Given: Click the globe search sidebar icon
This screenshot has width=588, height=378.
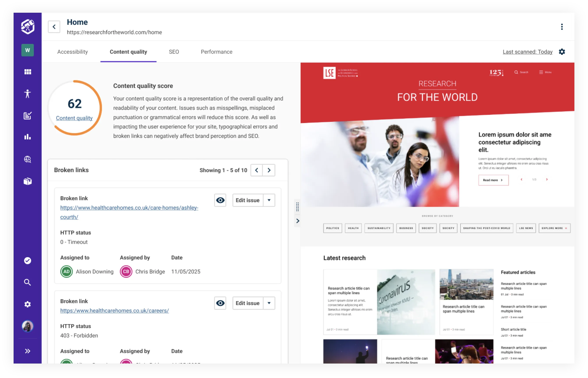Looking at the screenshot, I should 27,159.
